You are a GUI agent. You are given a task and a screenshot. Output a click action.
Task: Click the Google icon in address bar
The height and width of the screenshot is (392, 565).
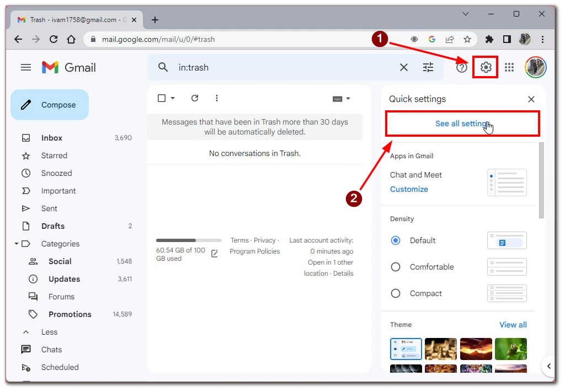point(431,39)
